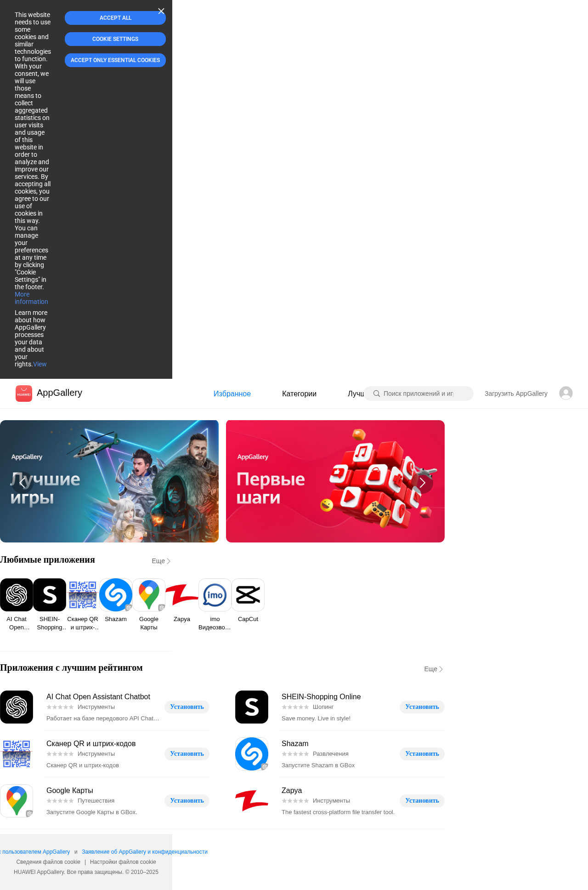The width and height of the screenshot is (588, 890).
Task: Open Shazam icon in favorites row
Action: click(x=116, y=595)
